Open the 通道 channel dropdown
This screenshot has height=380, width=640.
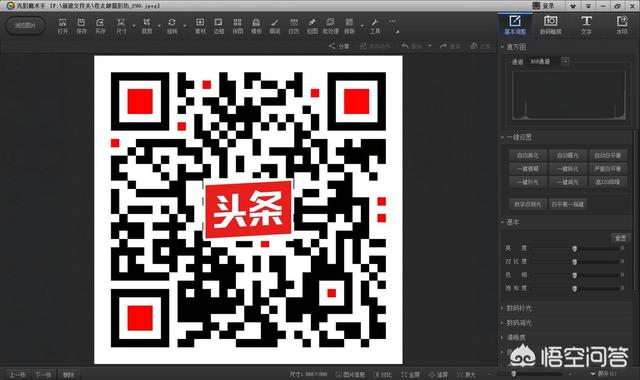point(565,61)
